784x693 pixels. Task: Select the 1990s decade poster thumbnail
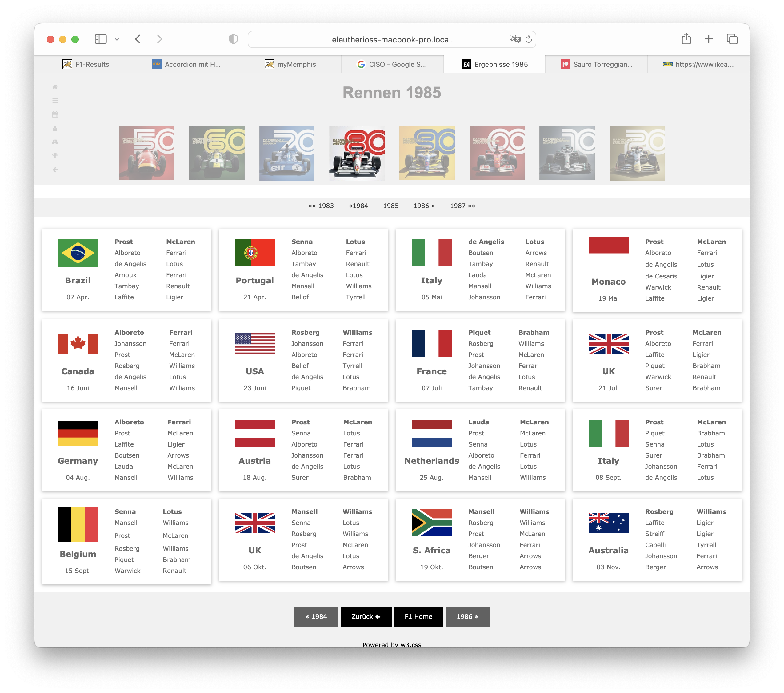426,153
